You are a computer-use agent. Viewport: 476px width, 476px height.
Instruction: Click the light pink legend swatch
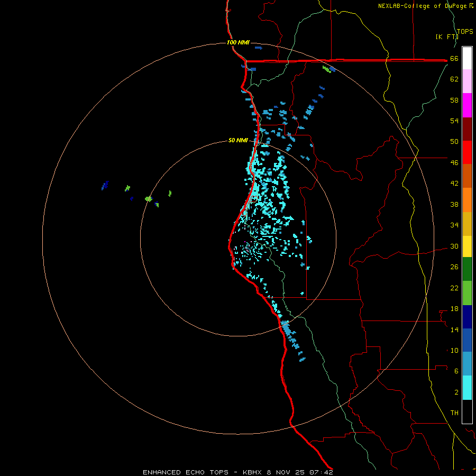point(467,81)
